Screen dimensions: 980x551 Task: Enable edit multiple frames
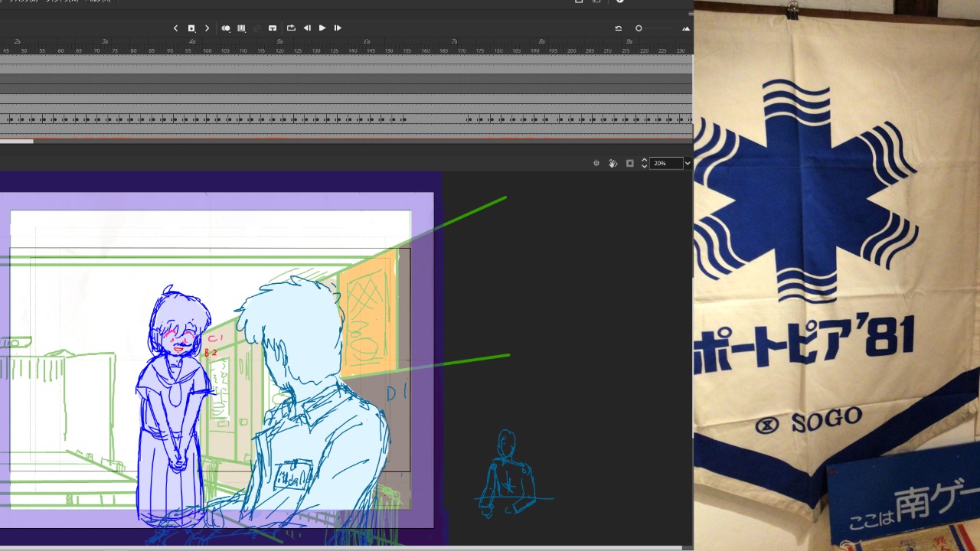(x=241, y=28)
